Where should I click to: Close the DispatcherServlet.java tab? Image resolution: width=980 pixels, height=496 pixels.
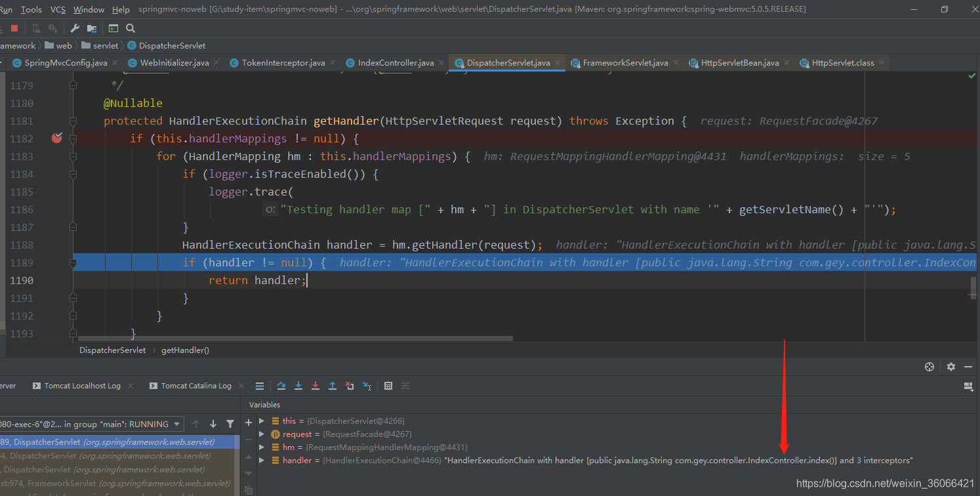558,63
